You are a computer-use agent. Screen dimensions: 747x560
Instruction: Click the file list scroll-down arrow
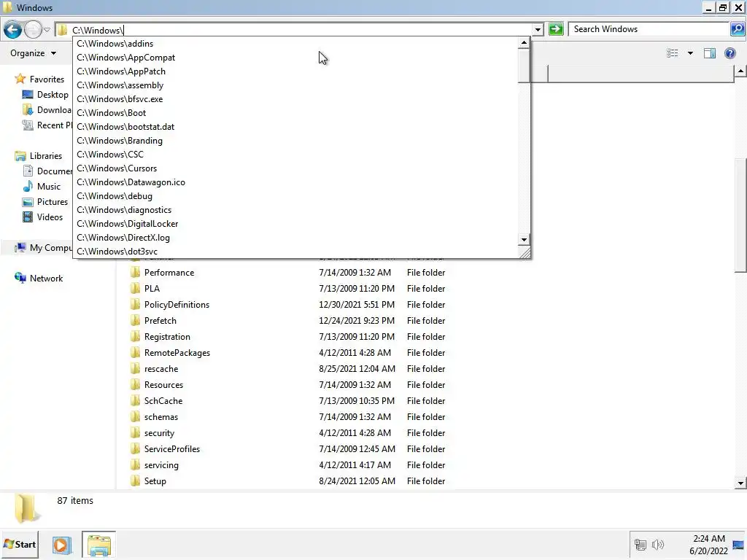[x=740, y=483]
